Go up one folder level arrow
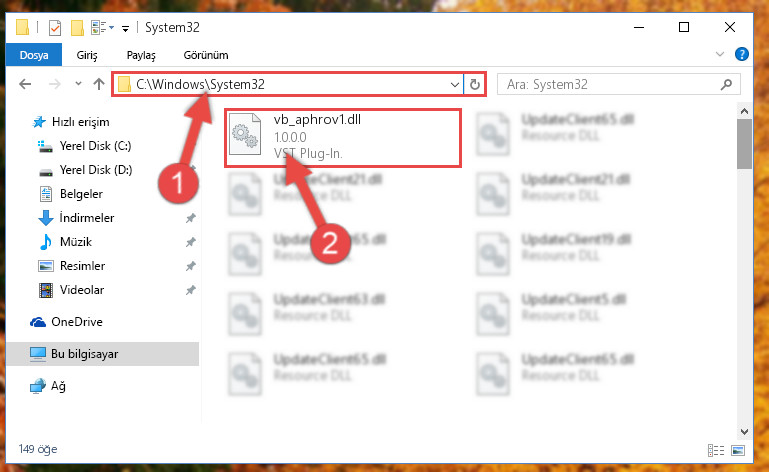The image size is (769, 472). coord(99,84)
